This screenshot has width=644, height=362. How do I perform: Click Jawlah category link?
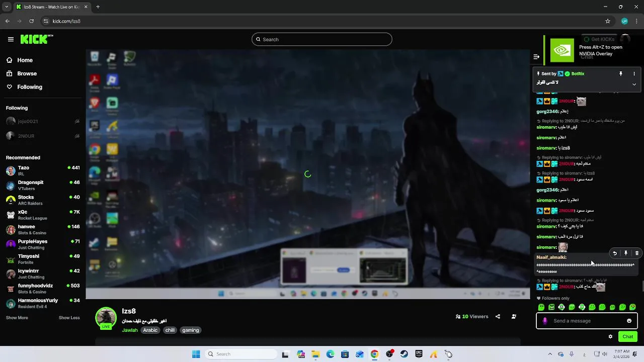coord(130,330)
